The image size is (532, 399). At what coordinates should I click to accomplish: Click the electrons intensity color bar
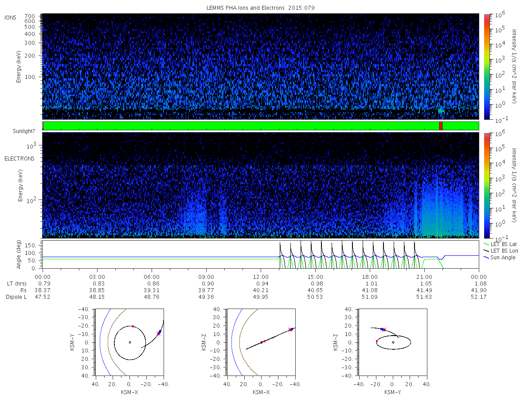coord(486,185)
